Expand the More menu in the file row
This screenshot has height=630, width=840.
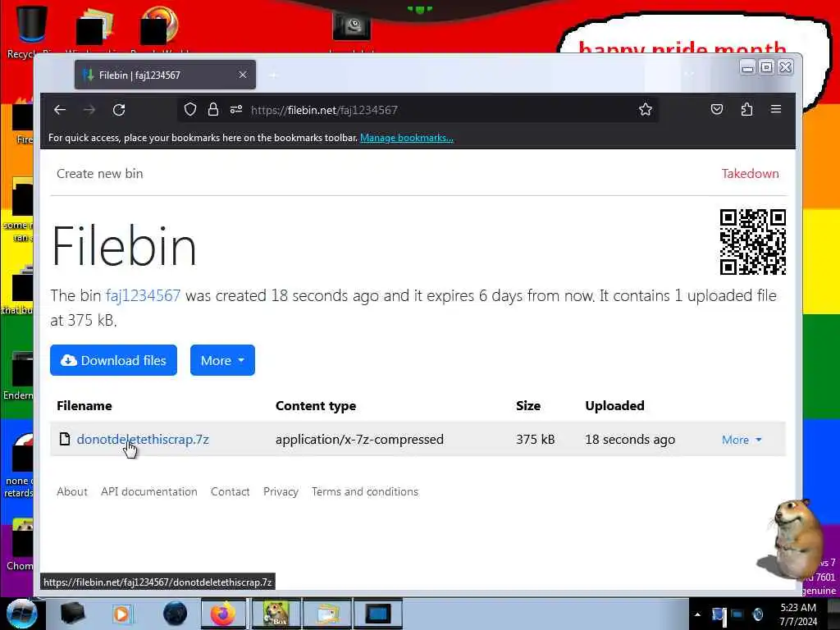point(742,440)
